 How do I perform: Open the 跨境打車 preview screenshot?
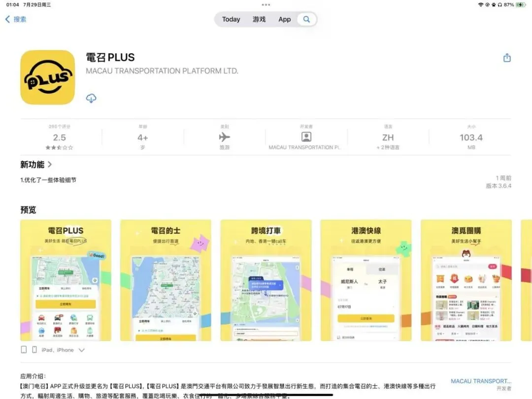(266, 280)
